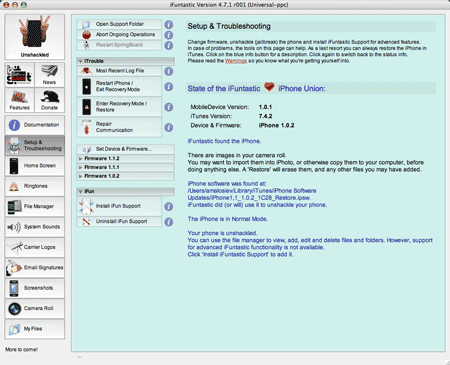Open the News tile
The height and width of the screenshot is (365, 450).
tap(49, 75)
